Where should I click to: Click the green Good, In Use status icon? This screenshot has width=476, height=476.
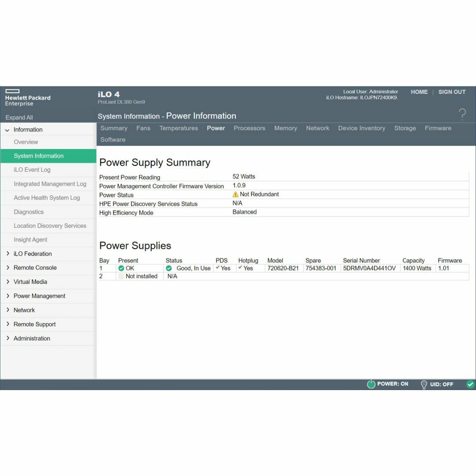(169, 268)
